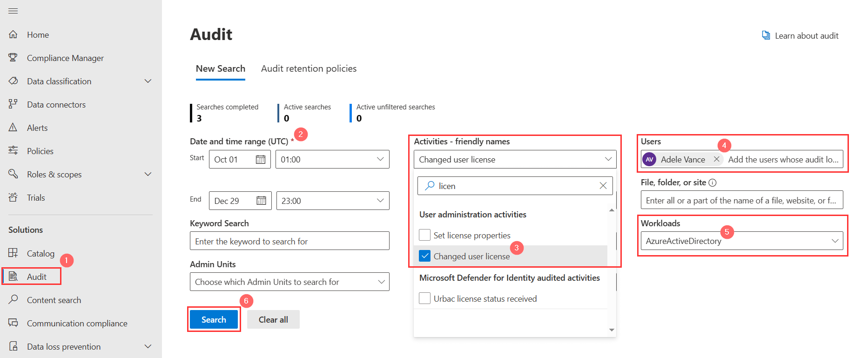
Task: Switch to Audit retention policies tab
Action: (309, 68)
